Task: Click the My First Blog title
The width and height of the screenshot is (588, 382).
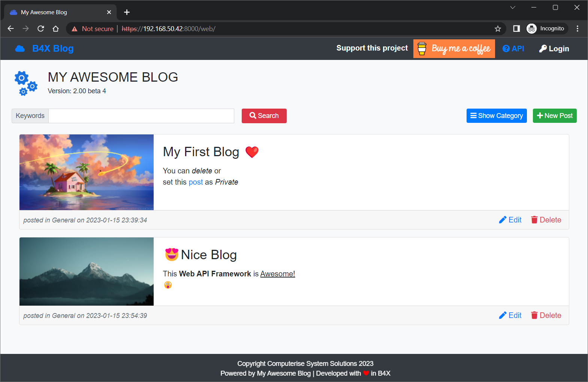Action: pos(201,152)
